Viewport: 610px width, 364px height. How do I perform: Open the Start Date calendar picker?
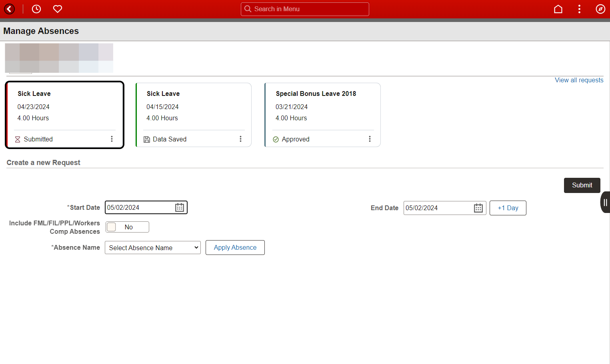(x=180, y=207)
